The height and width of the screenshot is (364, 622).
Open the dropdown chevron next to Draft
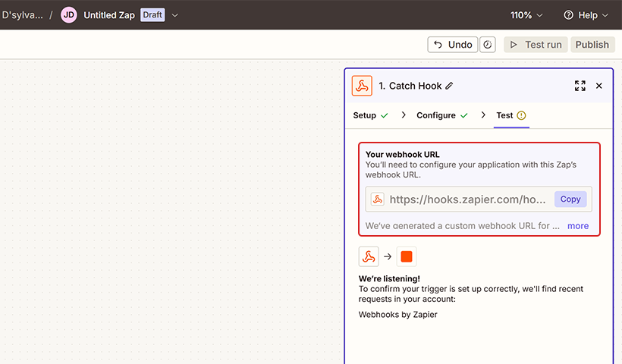click(176, 15)
